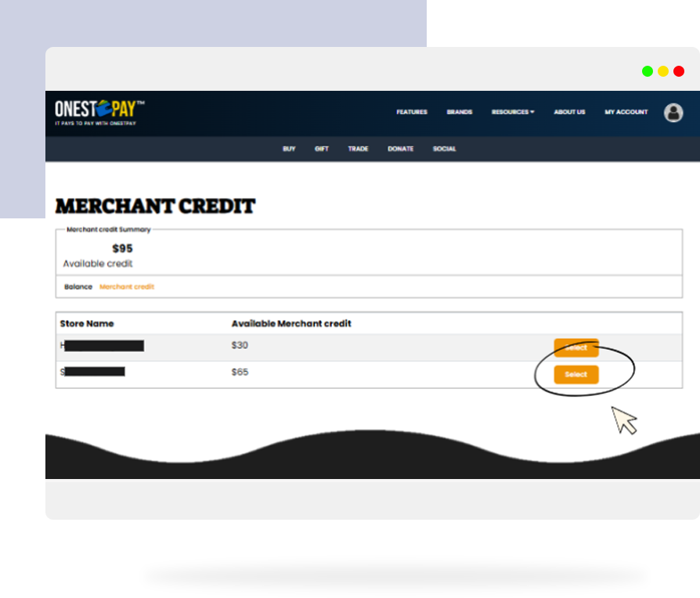Select Buy in the secondary navigation
The image size is (700, 598).
coord(289,149)
